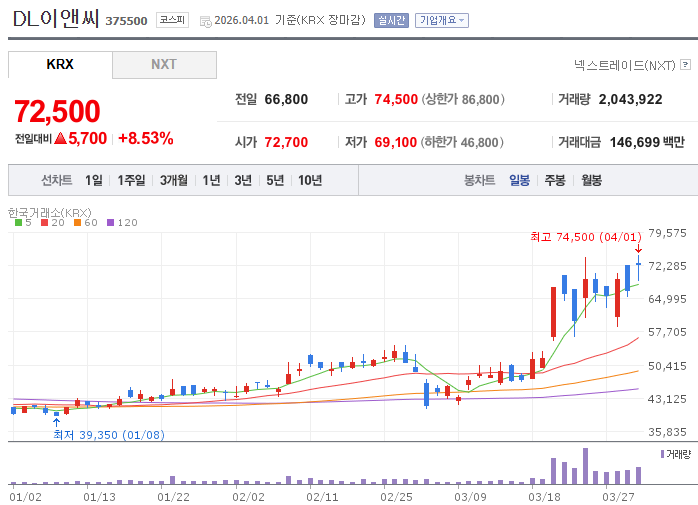The width and height of the screenshot is (698, 505).
Task: Click the 한국거래소(KRX) chart caption
Action: [49, 213]
